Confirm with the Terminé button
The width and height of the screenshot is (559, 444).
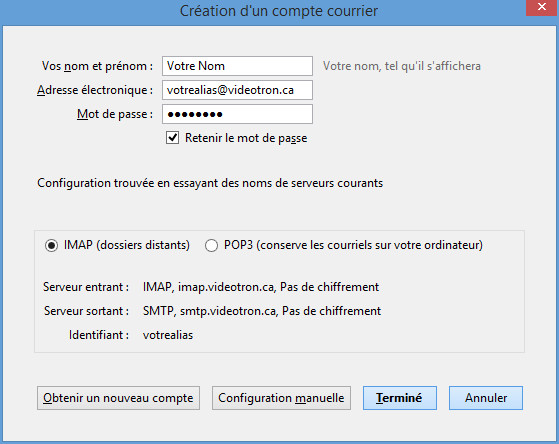[400, 398]
